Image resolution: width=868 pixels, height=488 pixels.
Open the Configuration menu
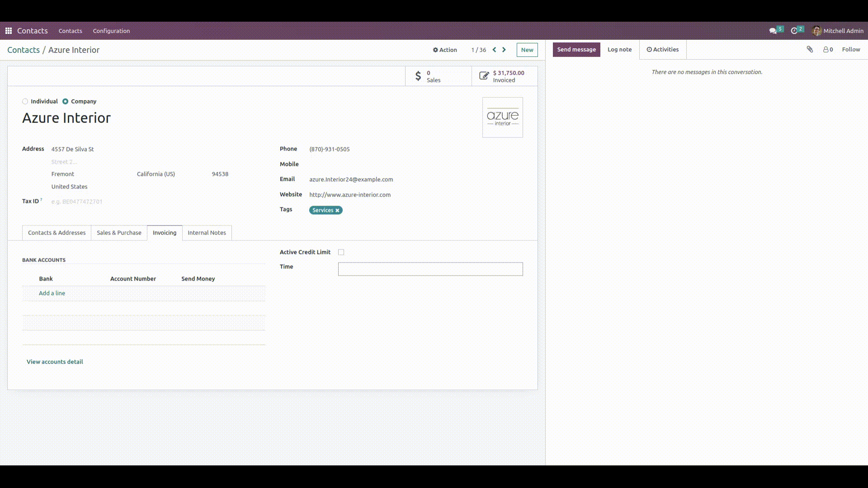pos(111,31)
